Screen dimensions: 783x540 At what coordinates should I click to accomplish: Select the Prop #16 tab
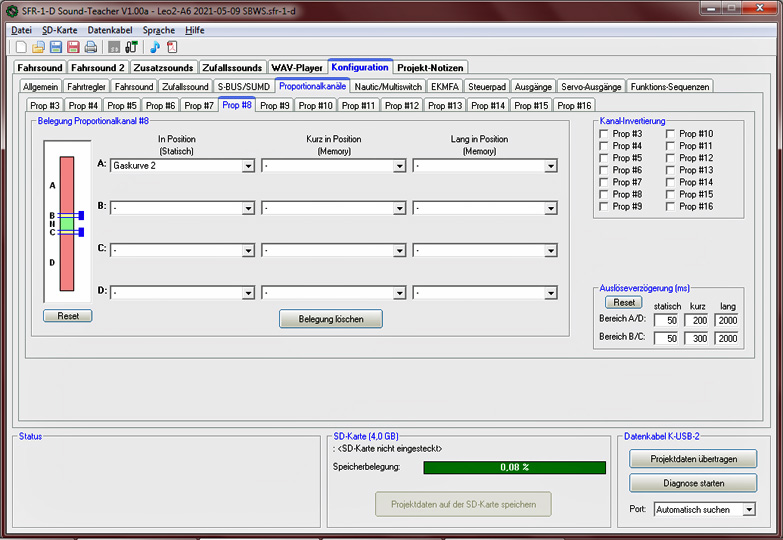tap(574, 105)
